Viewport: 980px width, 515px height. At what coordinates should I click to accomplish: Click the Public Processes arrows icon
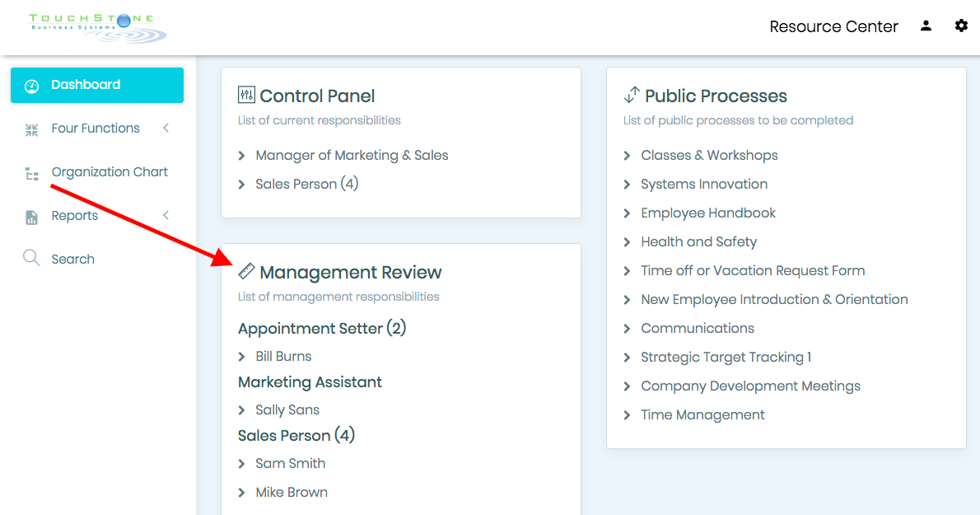(632, 95)
